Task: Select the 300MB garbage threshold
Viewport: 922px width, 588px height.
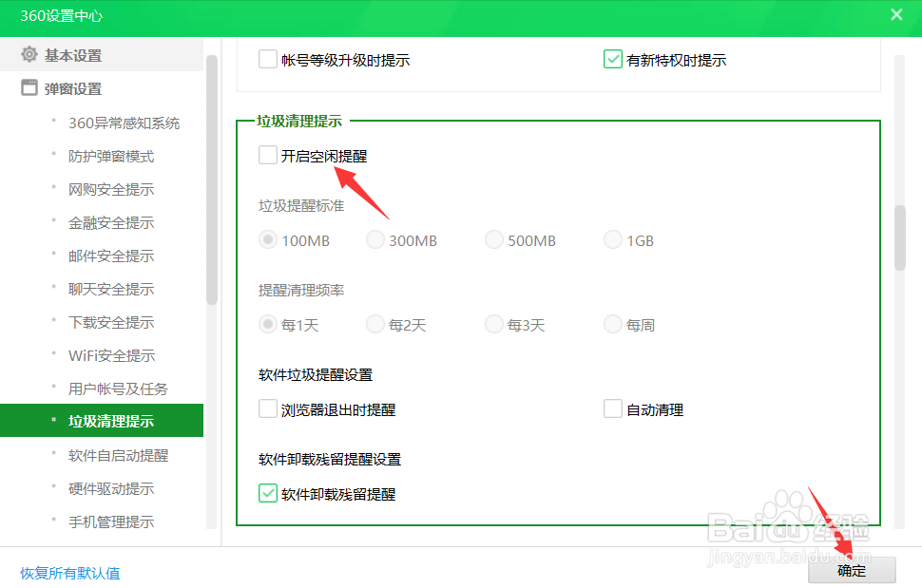Action: point(375,239)
